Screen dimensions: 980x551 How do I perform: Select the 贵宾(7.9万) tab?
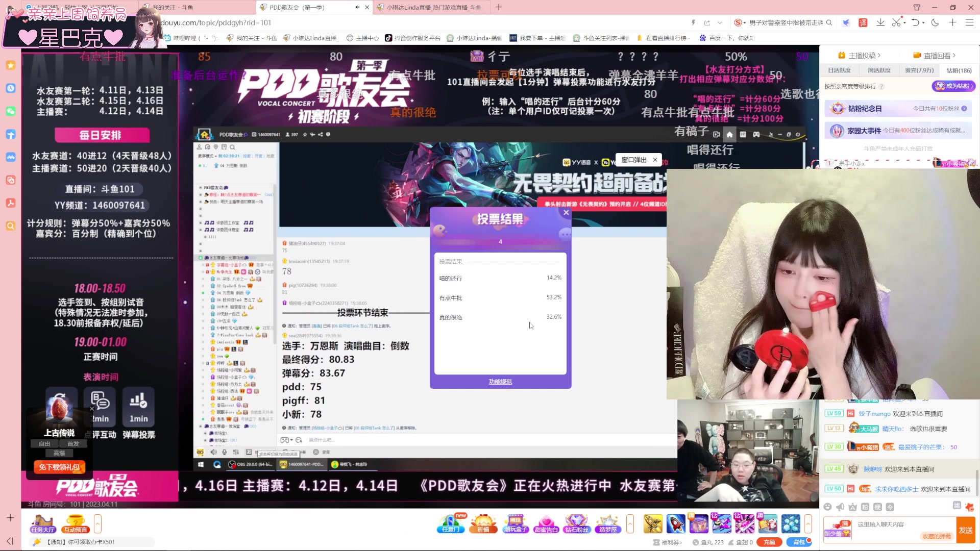(919, 70)
